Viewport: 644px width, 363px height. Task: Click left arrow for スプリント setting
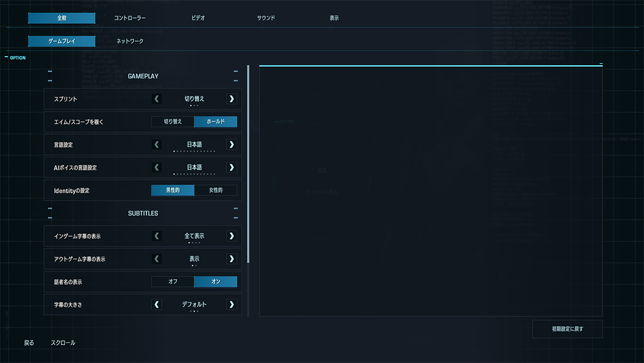(x=157, y=99)
